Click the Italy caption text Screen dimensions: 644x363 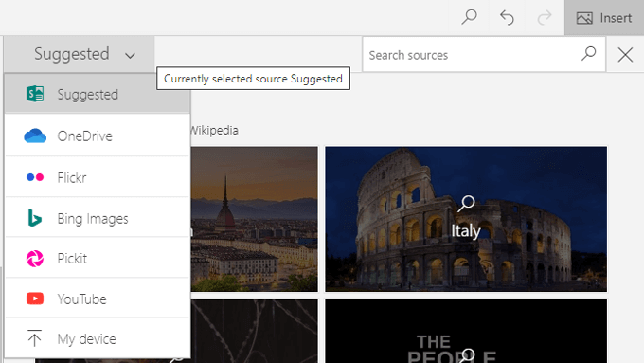click(x=466, y=230)
